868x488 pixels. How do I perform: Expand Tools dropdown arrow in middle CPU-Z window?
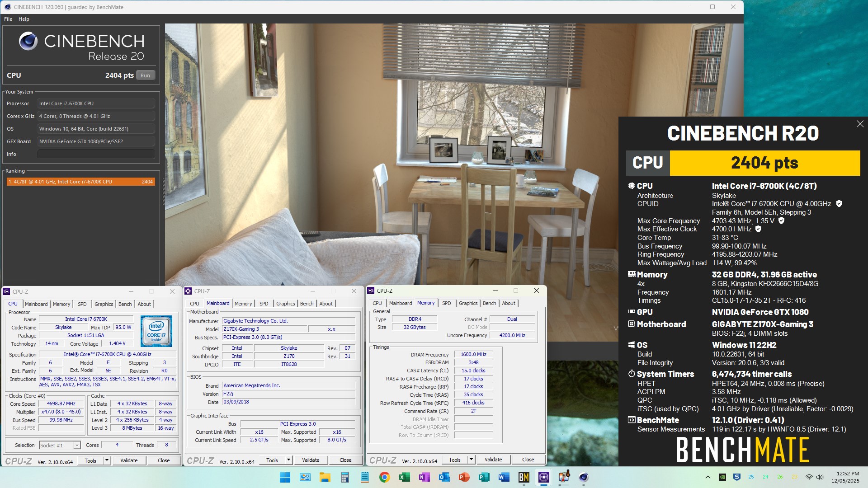click(289, 460)
